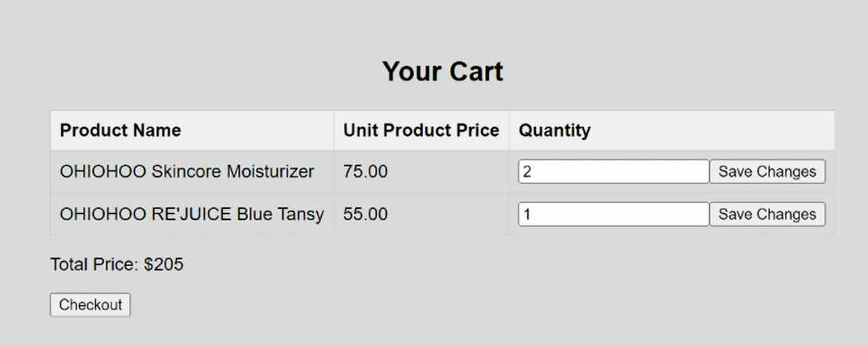Click the 75.00 unit price
Image resolution: width=868 pixels, height=345 pixels.
pos(366,172)
